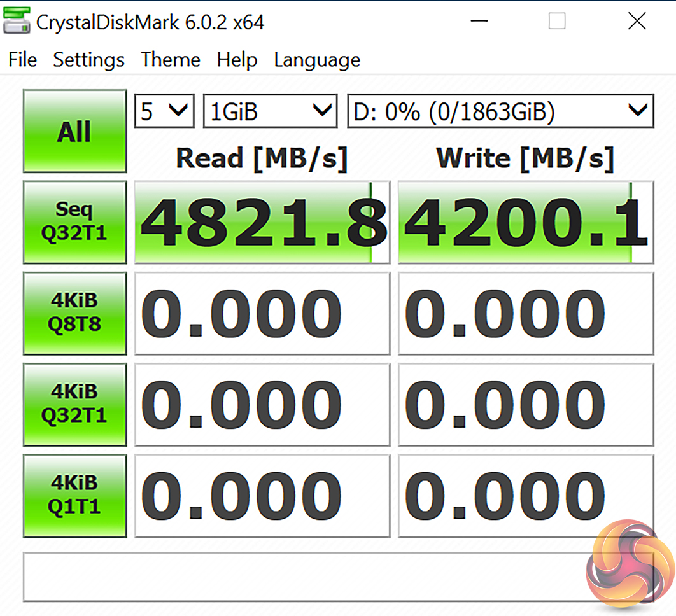The width and height of the screenshot is (676, 616).
Task: Open the Help menu
Action: 237,59
